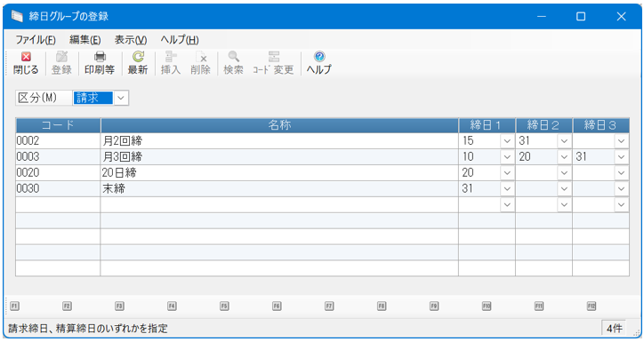The image size is (644, 342).
Task: Select code cell 0002
Action: point(58,141)
